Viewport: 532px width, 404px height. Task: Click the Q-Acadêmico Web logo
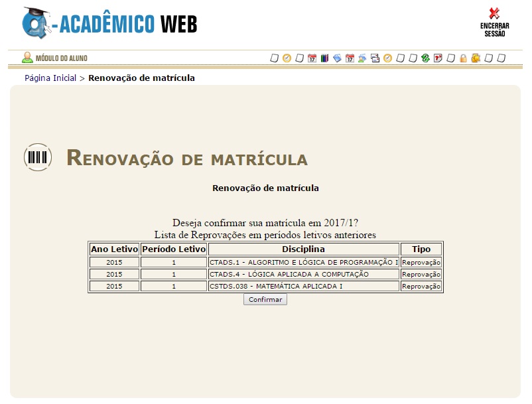[109, 24]
